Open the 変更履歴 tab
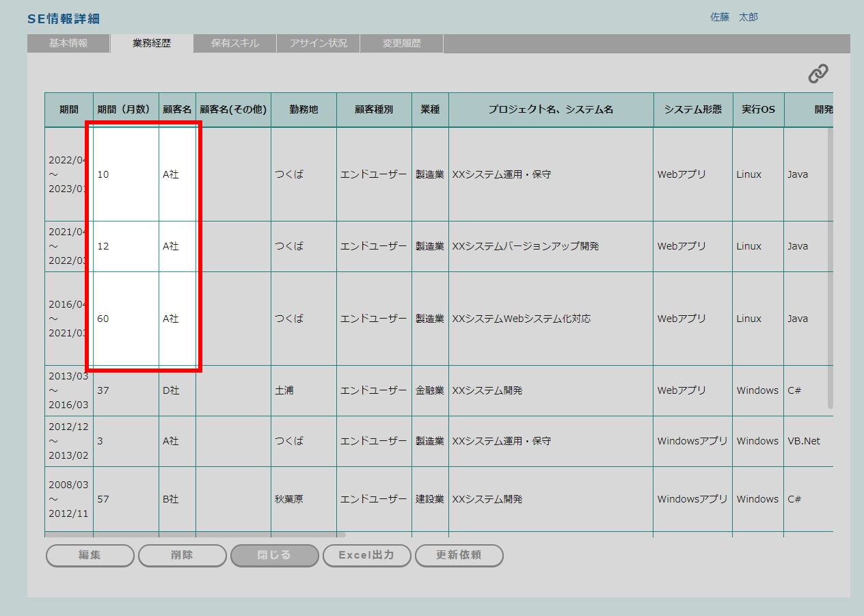 402,43
